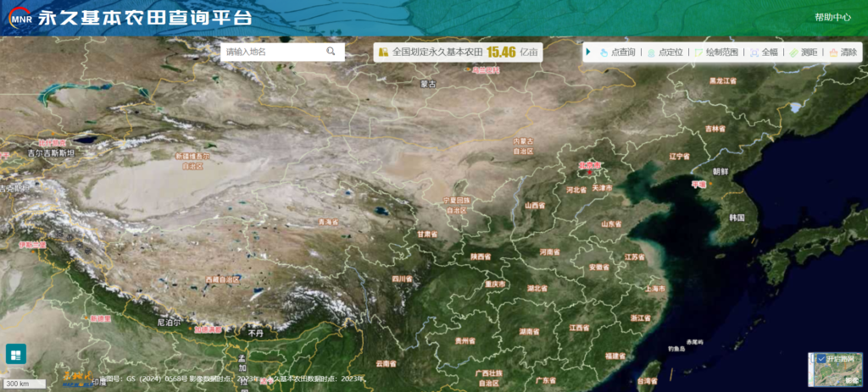The width and height of the screenshot is (868, 392).
Task: Click the 宁夏回族自治区 label on map
Action: (457, 205)
